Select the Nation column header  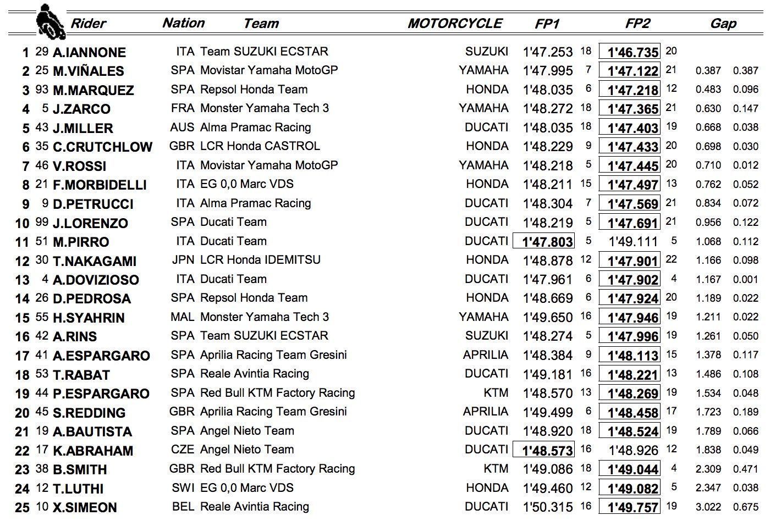(184, 23)
